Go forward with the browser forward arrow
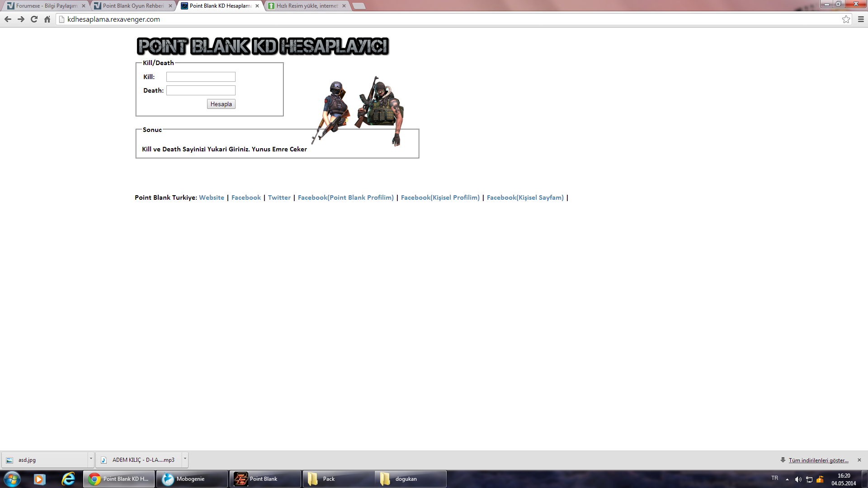The height and width of the screenshot is (488, 868). click(x=21, y=19)
